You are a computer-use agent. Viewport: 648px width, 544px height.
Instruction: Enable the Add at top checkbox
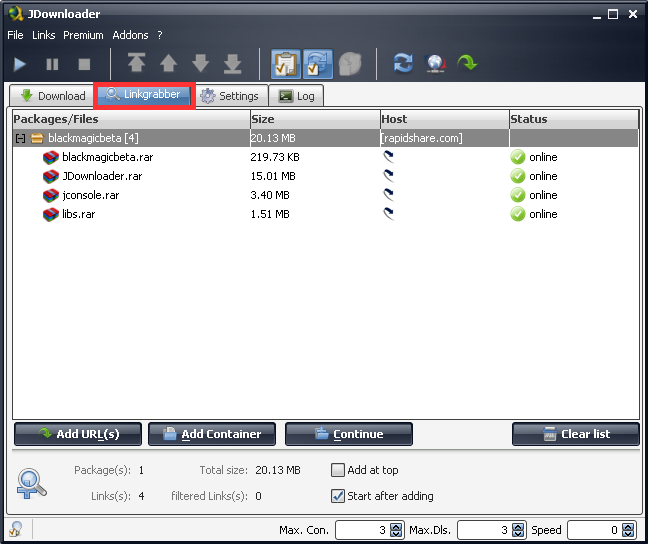coord(338,470)
